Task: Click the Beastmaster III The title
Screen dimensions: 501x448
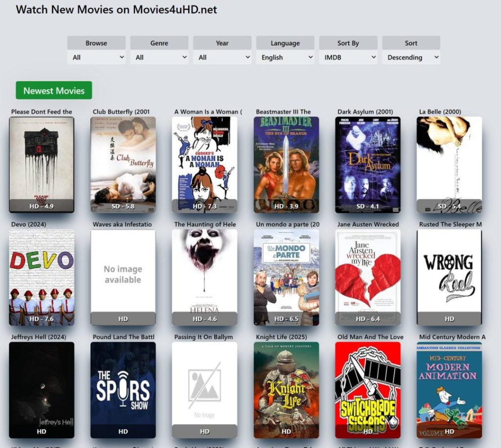Action: coord(283,112)
